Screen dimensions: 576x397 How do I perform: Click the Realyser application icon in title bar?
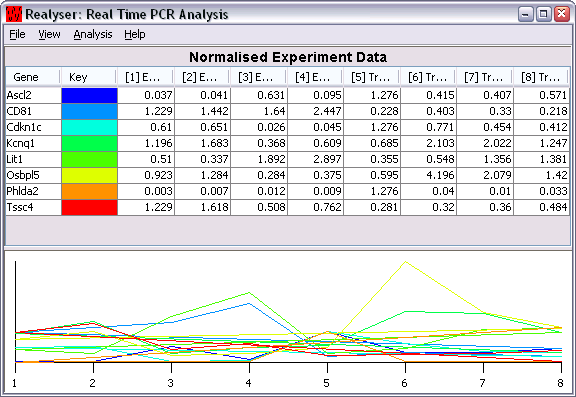pyautogui.click(x=14, y=14)
